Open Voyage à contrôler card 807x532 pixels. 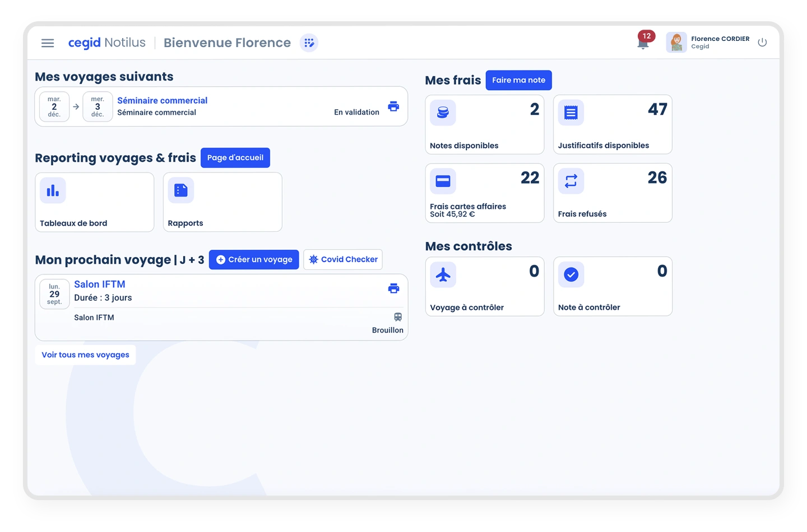coord(484,286)
